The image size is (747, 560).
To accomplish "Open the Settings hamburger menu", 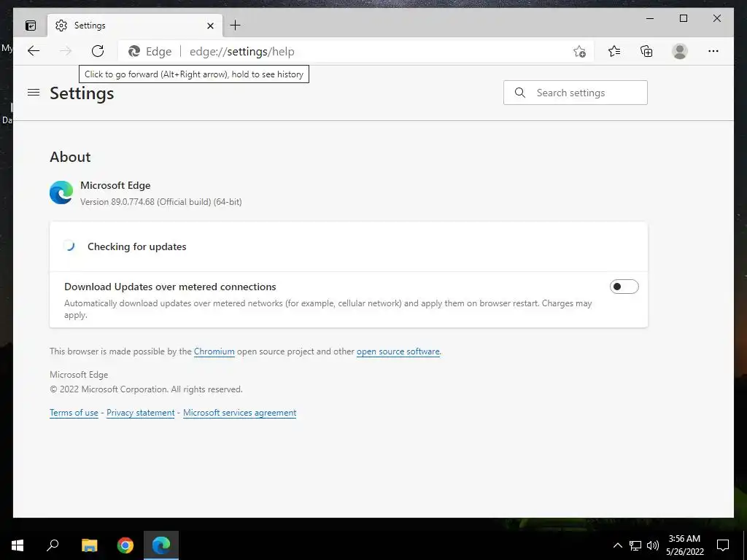I will click(x=34, y=93).
